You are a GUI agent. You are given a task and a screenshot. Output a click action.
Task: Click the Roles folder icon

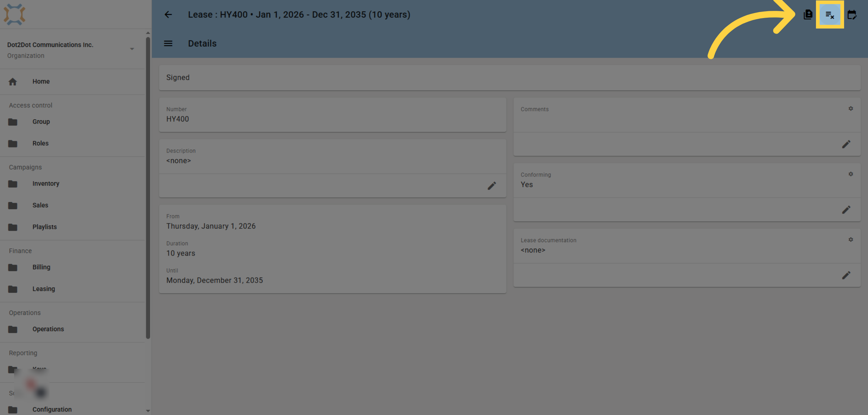13,144
